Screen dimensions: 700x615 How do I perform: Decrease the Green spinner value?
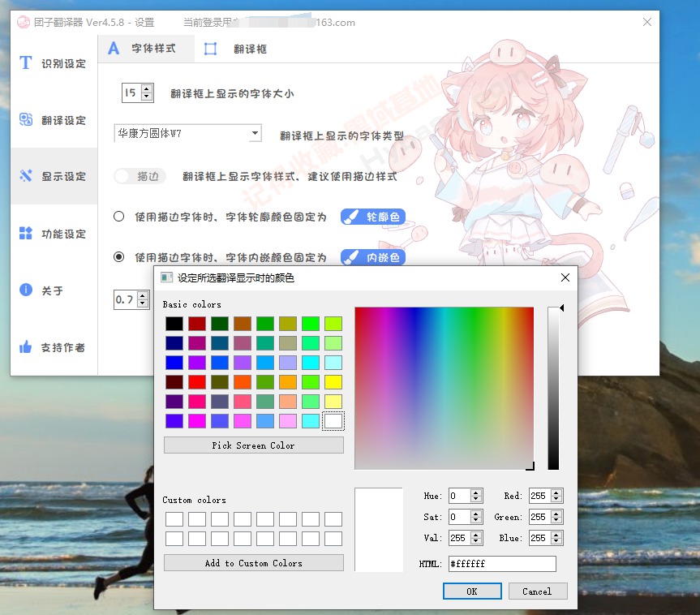(556, 521)
